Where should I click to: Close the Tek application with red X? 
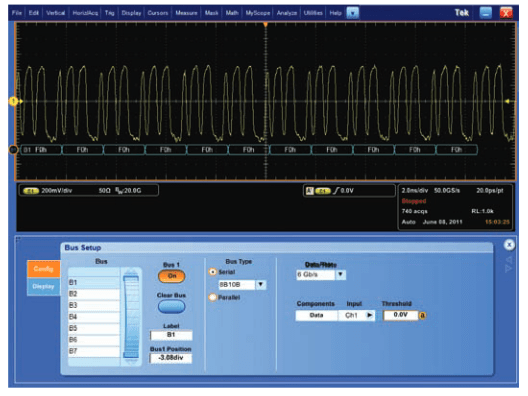coord(506,13)
